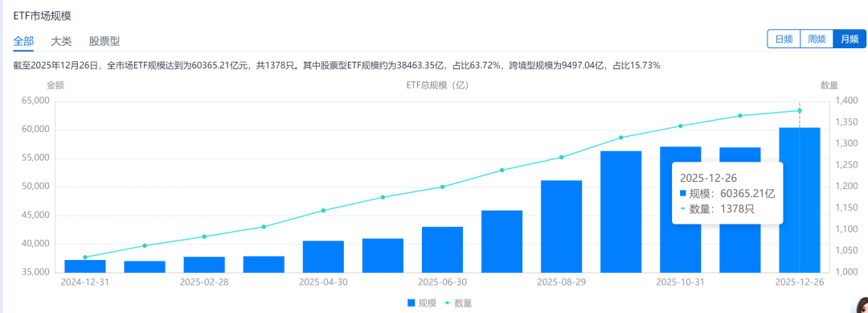Click the line point above 2024-12-31
This screenshot has width=868, height=313.
click(x=84, y=257)
